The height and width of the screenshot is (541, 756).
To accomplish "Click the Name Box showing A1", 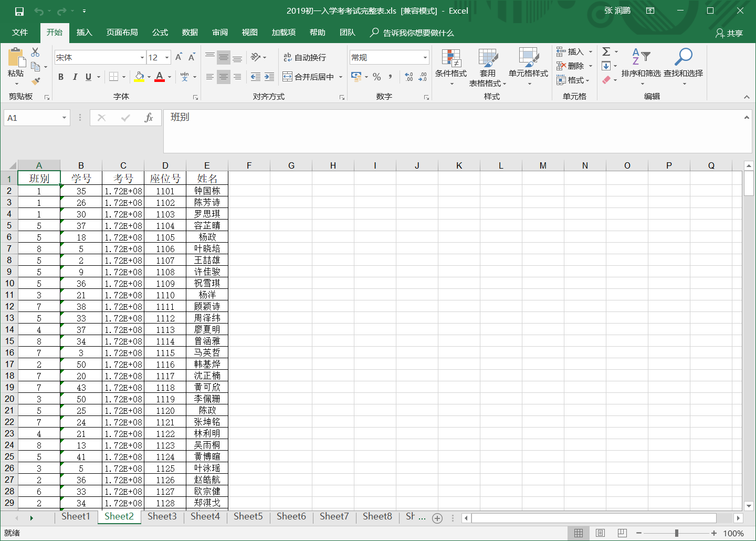I will (33, 118).
